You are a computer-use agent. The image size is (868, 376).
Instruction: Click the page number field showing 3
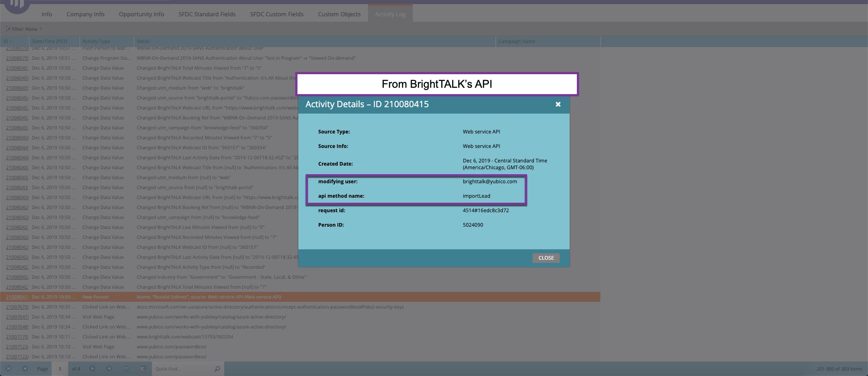[x=60, y=369]
